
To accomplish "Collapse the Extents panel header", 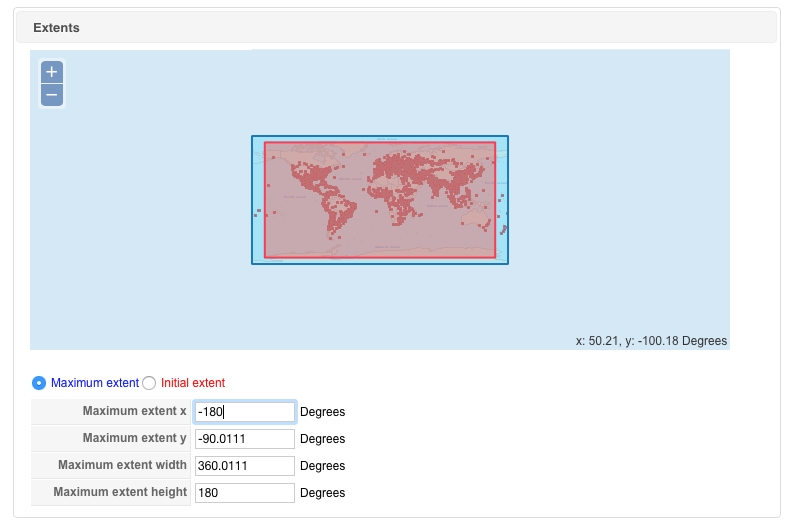I will tap(57, 28).
